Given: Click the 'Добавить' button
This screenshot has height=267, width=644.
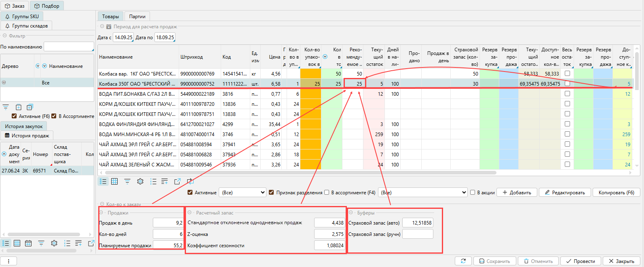Looking at the screenshot, I should (517, 193).
